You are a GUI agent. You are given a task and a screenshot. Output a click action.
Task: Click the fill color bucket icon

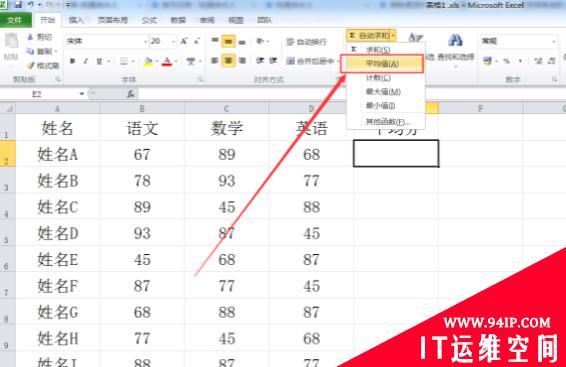pos(148,61)
